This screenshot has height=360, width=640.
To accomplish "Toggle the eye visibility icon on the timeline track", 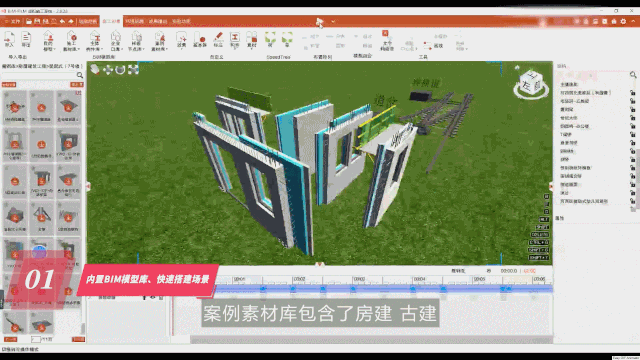I will (153, 298).
